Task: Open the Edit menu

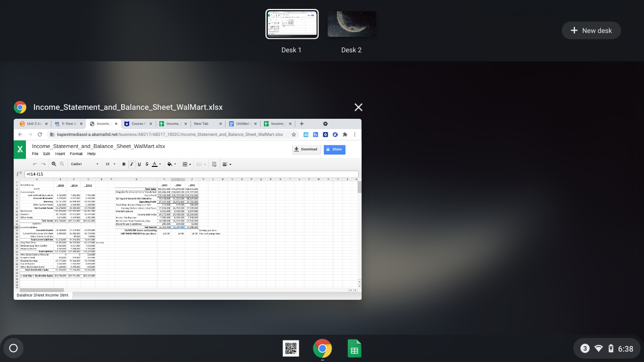Action: click(47, 154)
